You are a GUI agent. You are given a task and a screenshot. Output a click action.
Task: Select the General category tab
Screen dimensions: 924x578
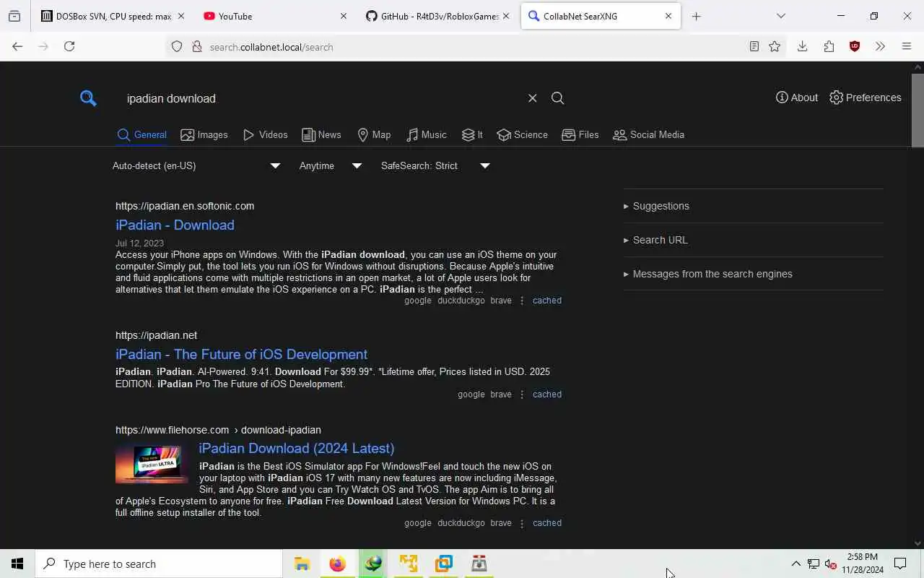[141, 134]
